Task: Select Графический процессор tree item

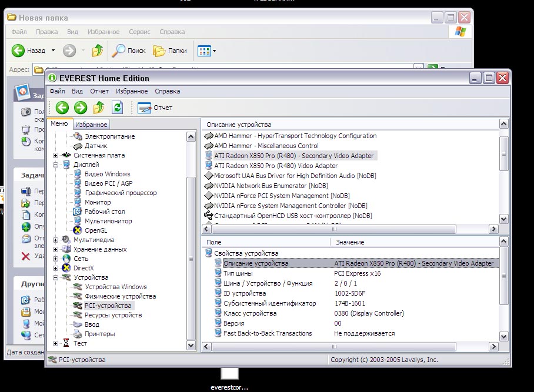Action: coord(121,193)
